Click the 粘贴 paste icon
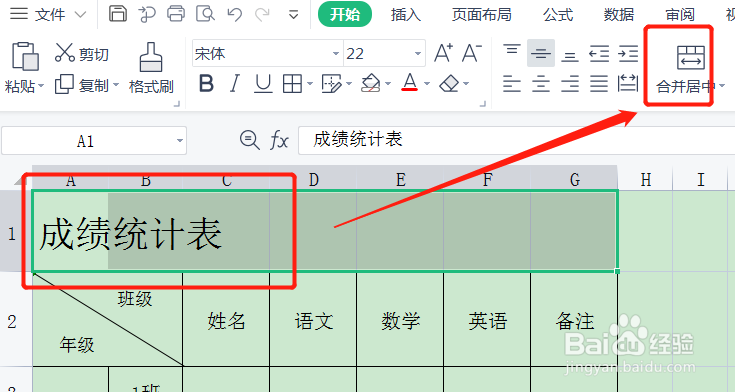This screenshot has width=735, height=392. pos(25,57)
